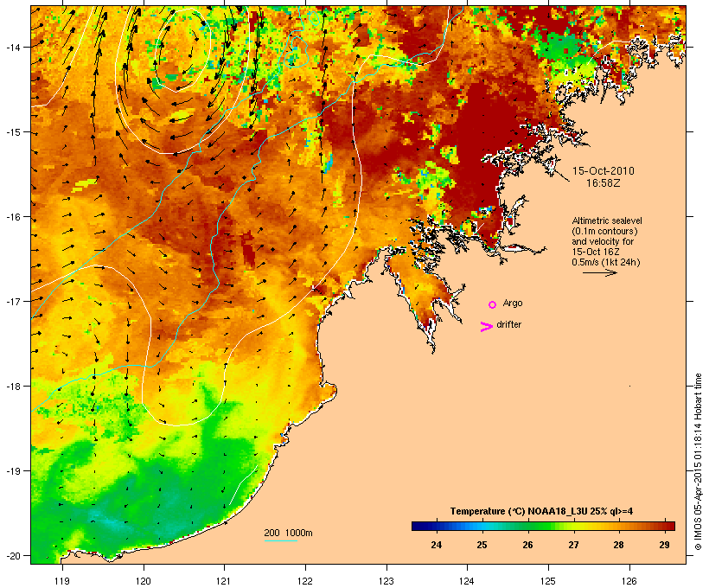709x588 pixels.
Task: Click the 120 longitude axis label
Action: coord(144,581)
